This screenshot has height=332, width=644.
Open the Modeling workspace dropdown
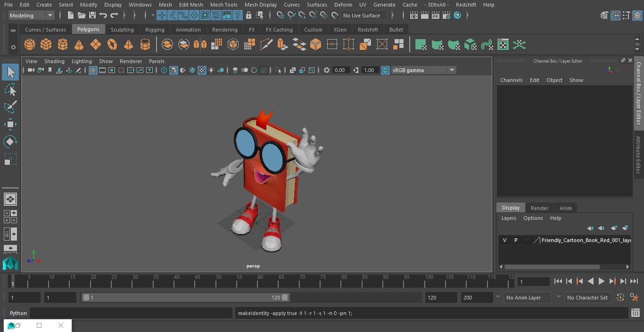[x=32, y=16]
